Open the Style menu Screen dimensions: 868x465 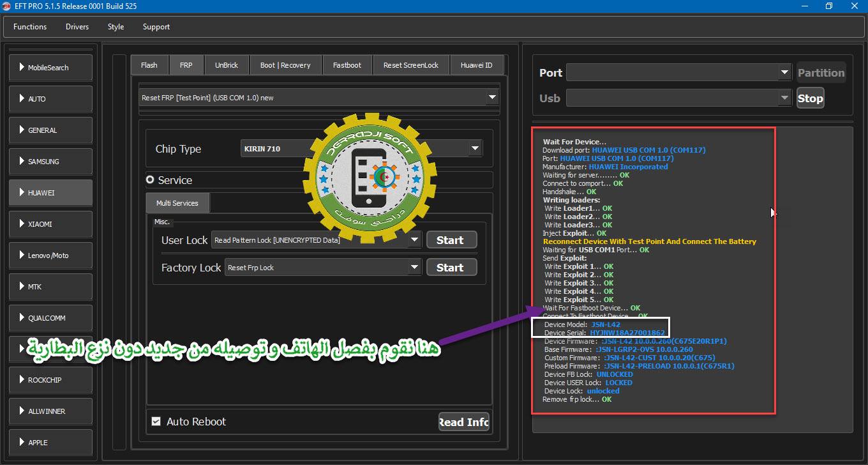[116, 27]
